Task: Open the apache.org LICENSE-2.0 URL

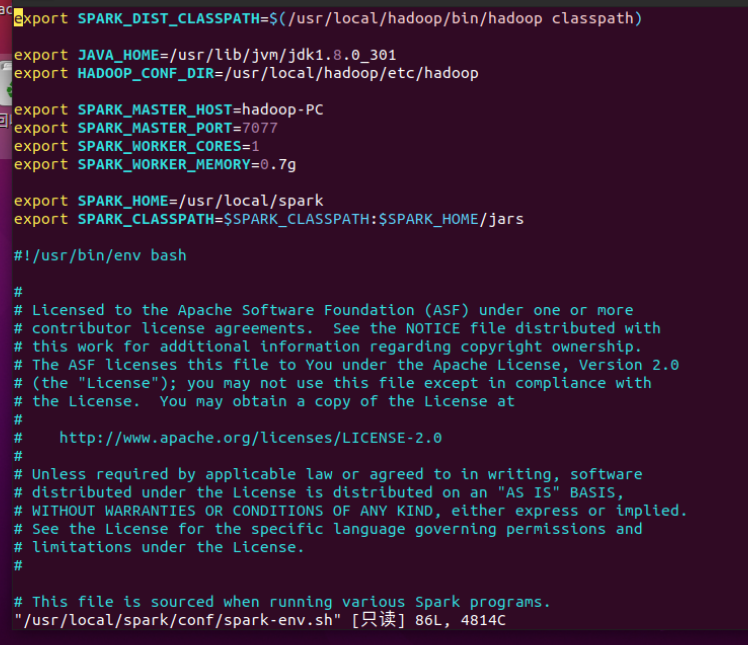Action: (250, 438)
